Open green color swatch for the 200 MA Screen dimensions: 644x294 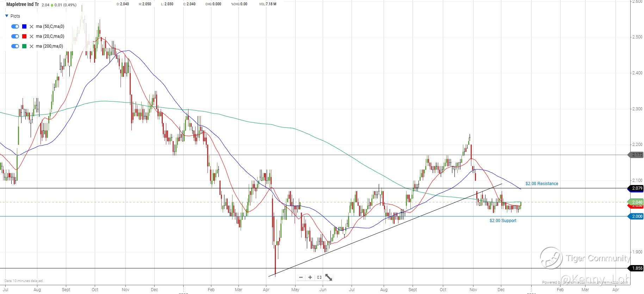click(x=24, y=46)
